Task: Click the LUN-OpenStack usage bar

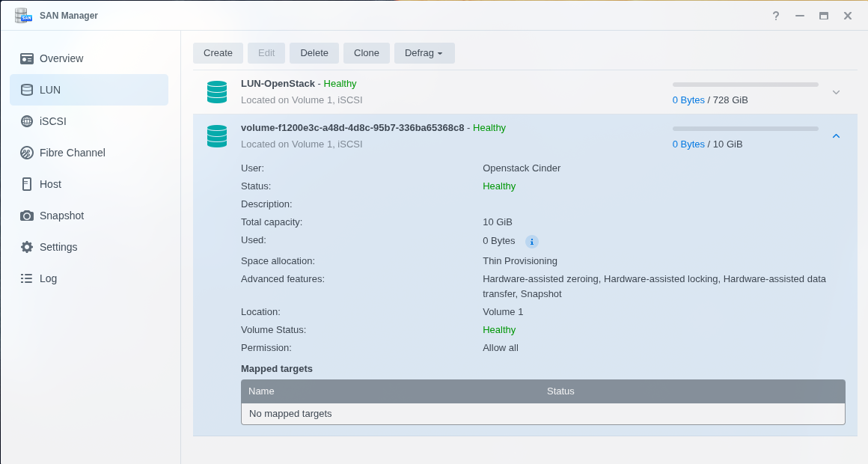Action: (x=745, y=85)
